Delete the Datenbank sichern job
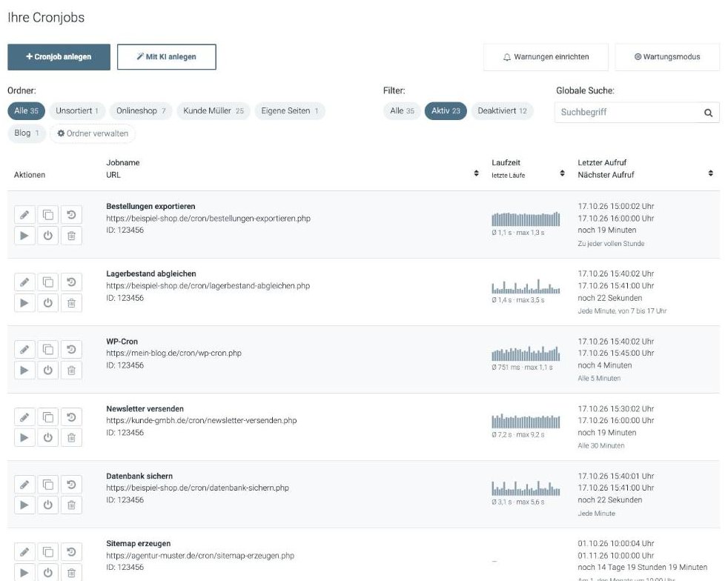 [x=71, y=505]
